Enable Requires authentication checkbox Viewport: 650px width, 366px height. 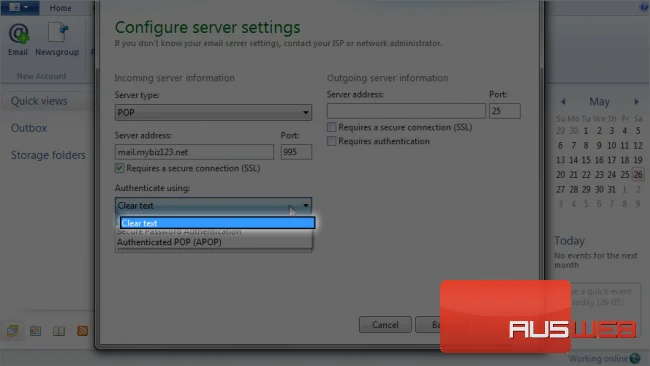pyautogui.click(x=331, y=141)
